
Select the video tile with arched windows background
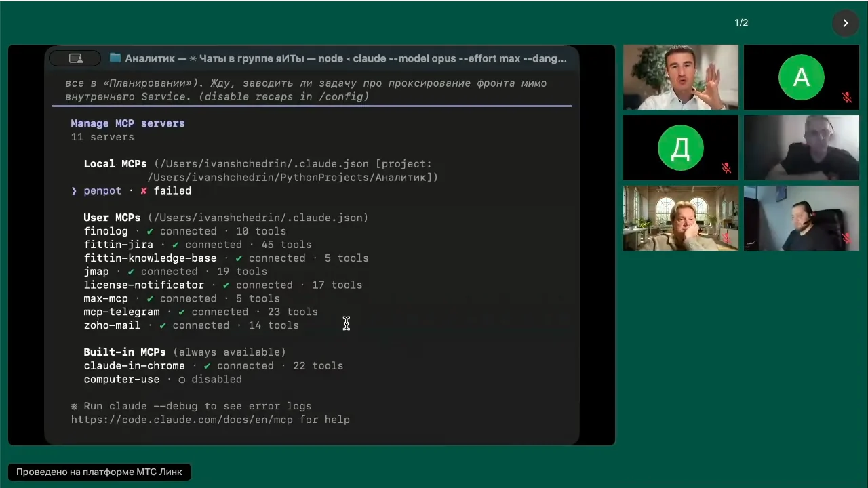pos(681,218)
